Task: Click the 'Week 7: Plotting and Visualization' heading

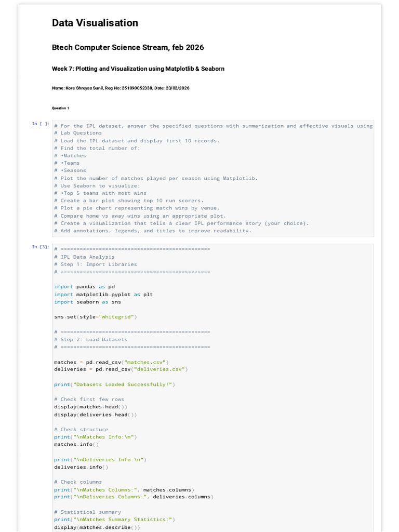Action: pyautogui.click(x=138, y=69)
